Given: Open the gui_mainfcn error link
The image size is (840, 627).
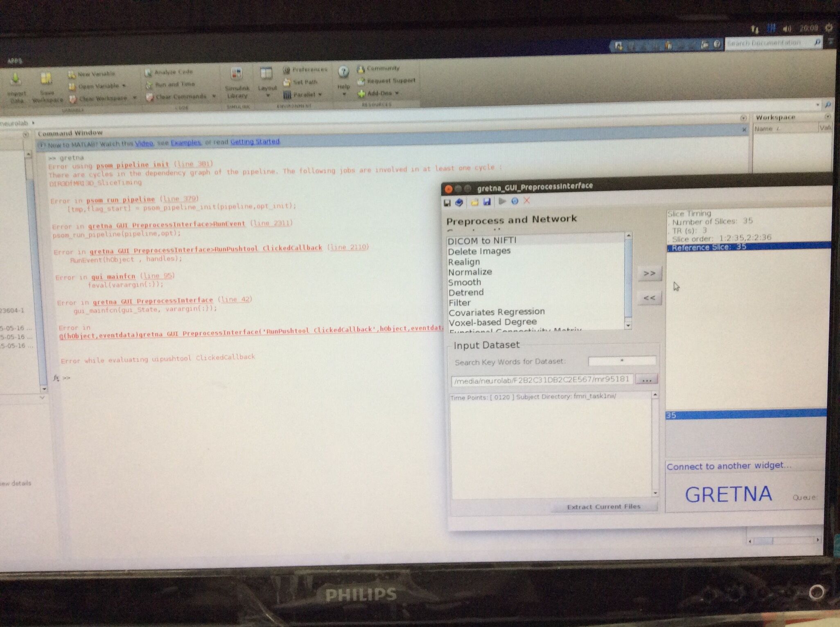Looking at the screenshot, I should [x=113, y=277].
